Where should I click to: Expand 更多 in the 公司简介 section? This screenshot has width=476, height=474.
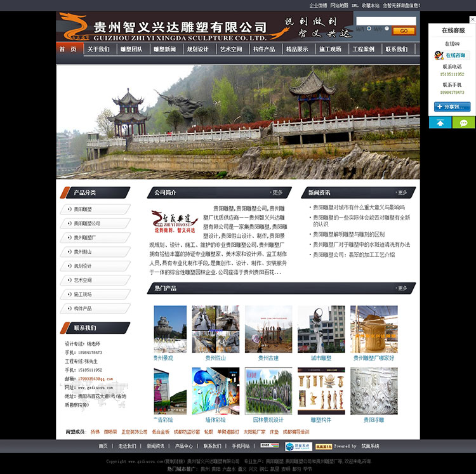click(x=277, y=192)
